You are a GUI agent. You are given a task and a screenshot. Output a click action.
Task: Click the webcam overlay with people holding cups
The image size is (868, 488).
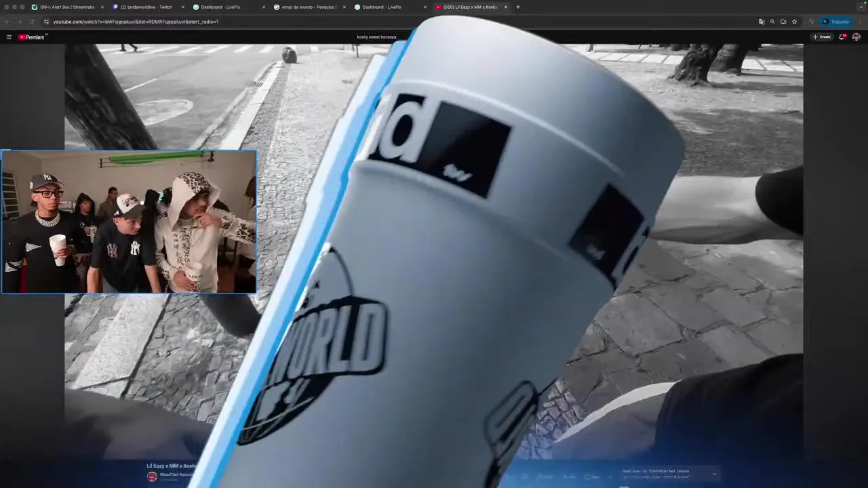pyautogui.click(x=129, y=222)
